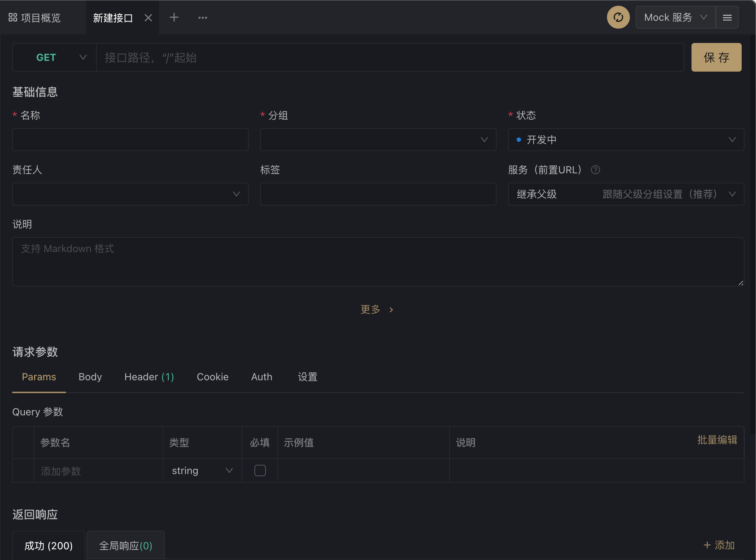Click the 批量编辑 link
Viewport: 756px width, 560px height.
pos(717,440)
